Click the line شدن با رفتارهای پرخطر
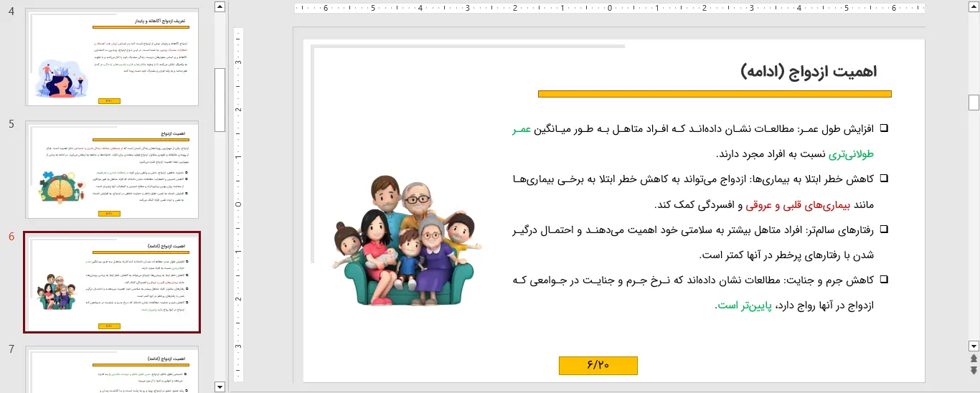This screenshot has height=393, width=980. point(786,255)
